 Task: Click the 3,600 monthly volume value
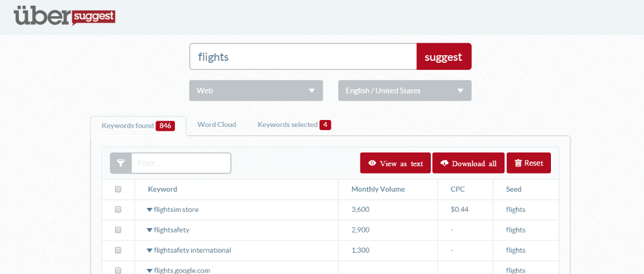(x=360, y=210)
